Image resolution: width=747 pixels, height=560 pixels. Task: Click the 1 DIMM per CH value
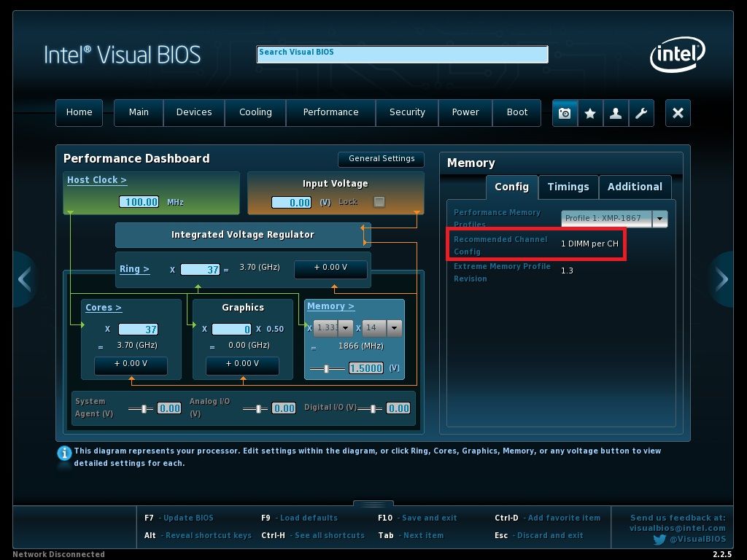(589, 244)
